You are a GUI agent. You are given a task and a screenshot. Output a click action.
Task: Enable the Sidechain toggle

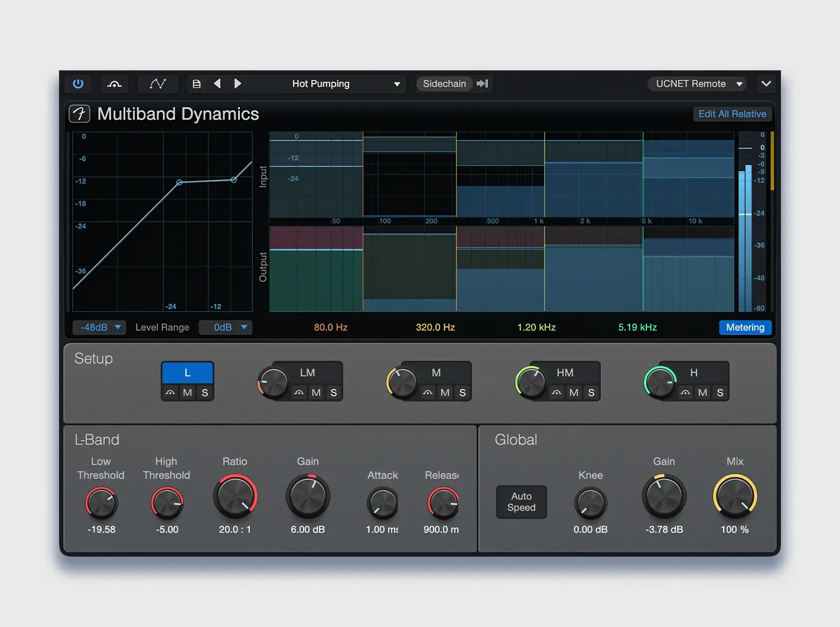[x=444, y=83]
